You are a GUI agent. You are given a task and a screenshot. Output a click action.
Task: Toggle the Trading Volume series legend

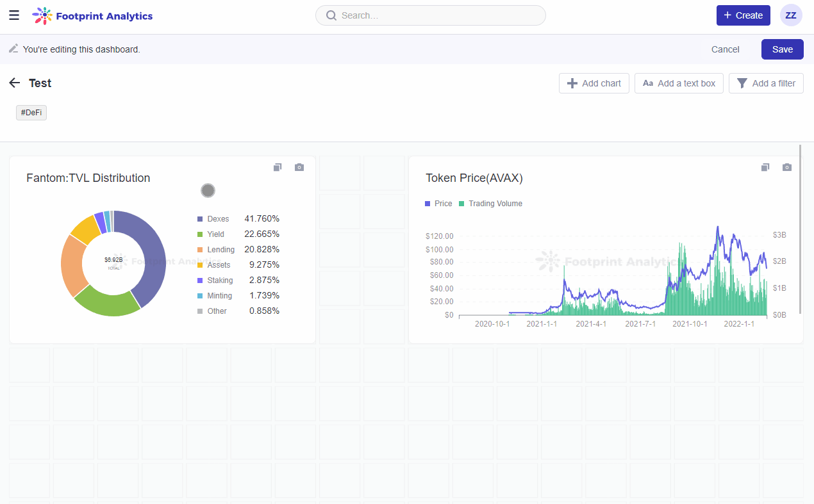click(x=490, y=204)
